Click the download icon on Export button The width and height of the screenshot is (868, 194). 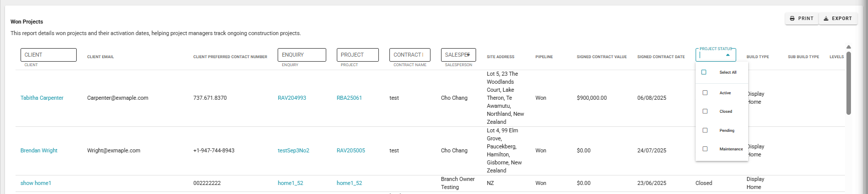coord(826,19)
